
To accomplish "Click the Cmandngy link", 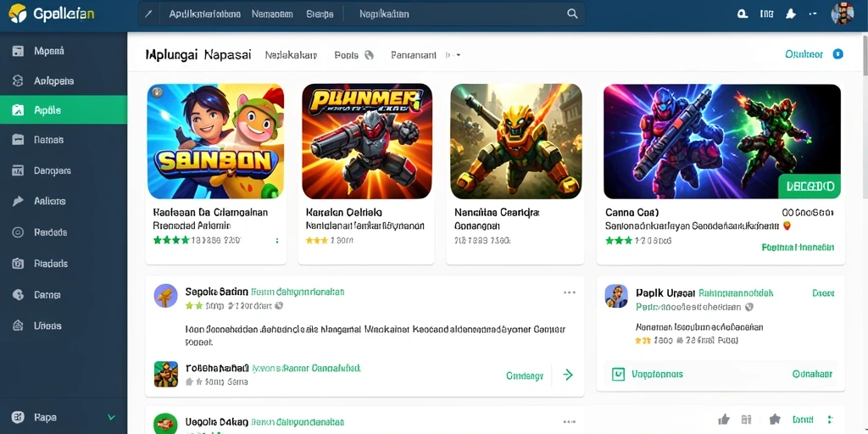I will coord(524,376).
